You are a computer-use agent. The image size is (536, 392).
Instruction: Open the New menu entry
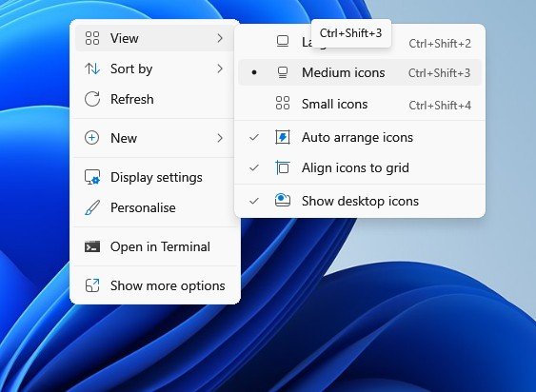154,138
